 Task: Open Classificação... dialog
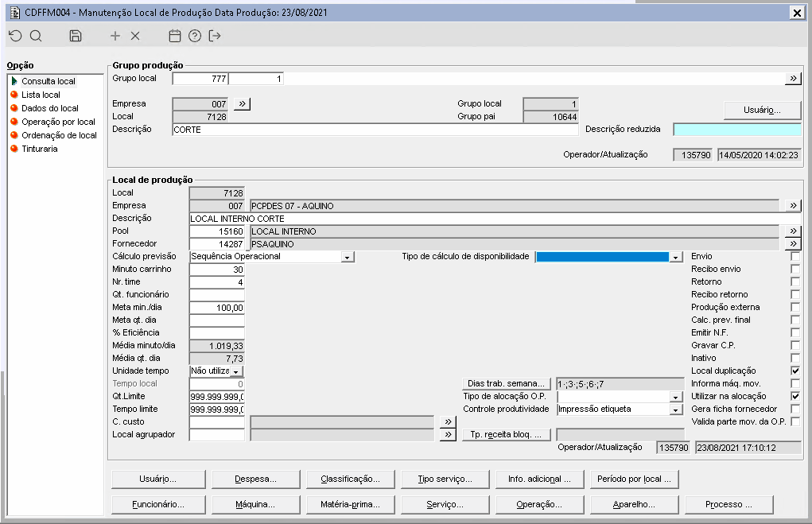click(350, 479)
